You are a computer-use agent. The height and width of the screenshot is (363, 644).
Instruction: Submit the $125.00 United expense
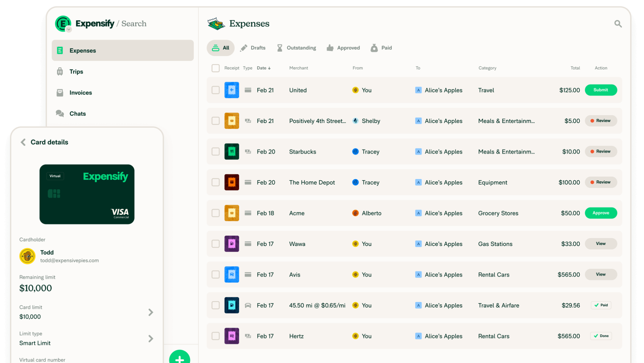(x=601, y=90)
